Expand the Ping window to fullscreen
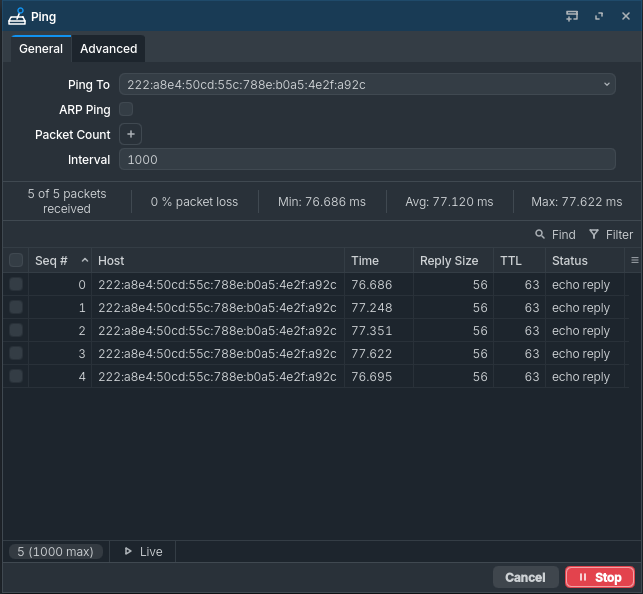 point(599,16)
